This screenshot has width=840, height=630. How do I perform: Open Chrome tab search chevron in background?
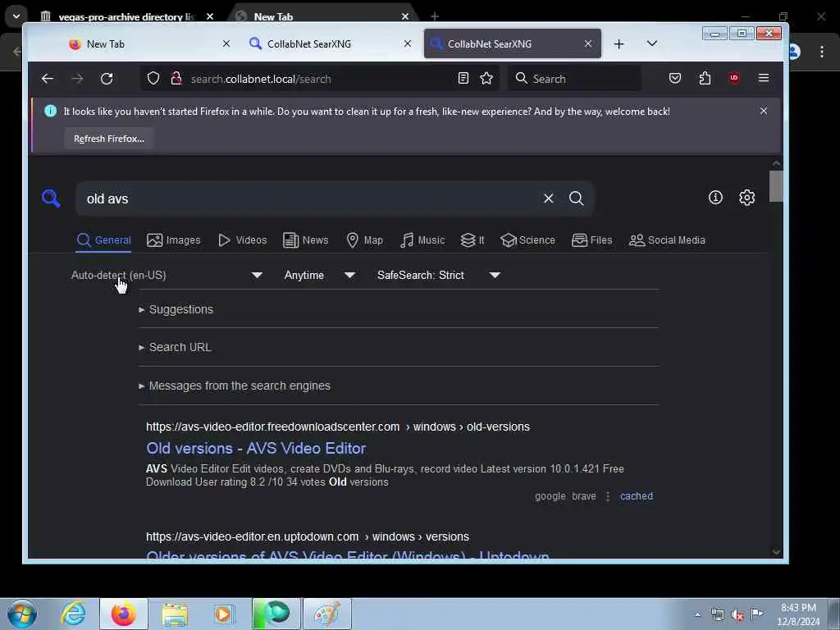point(16,16)
